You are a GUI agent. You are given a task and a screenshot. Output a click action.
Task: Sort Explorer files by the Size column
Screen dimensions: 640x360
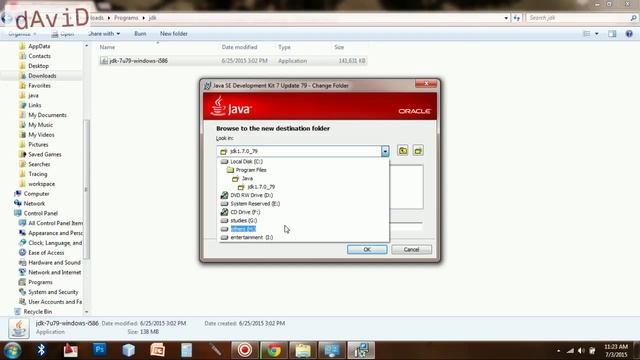tap(339, 47)
